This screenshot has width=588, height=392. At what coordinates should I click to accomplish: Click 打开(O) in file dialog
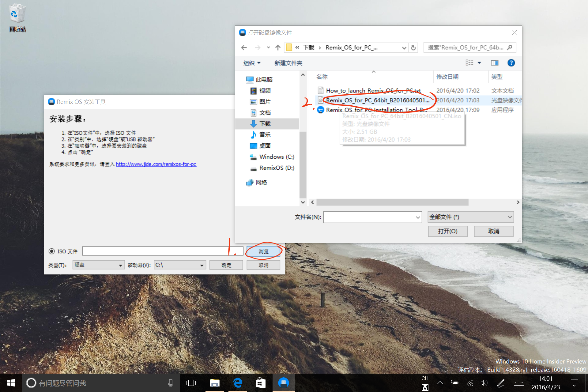click(448, 231)
